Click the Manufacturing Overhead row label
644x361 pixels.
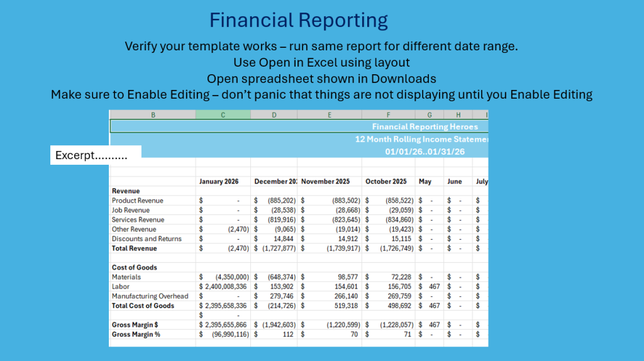tap(150, 296)
